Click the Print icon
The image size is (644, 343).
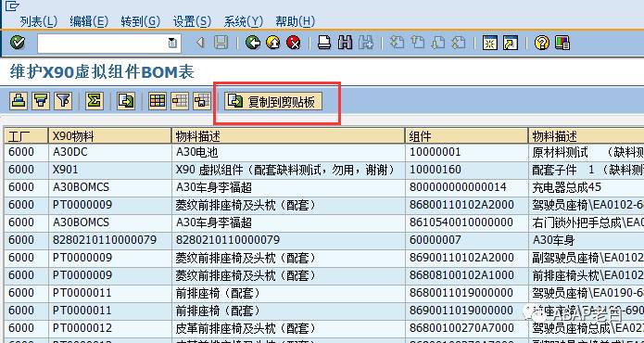point(324,43)
